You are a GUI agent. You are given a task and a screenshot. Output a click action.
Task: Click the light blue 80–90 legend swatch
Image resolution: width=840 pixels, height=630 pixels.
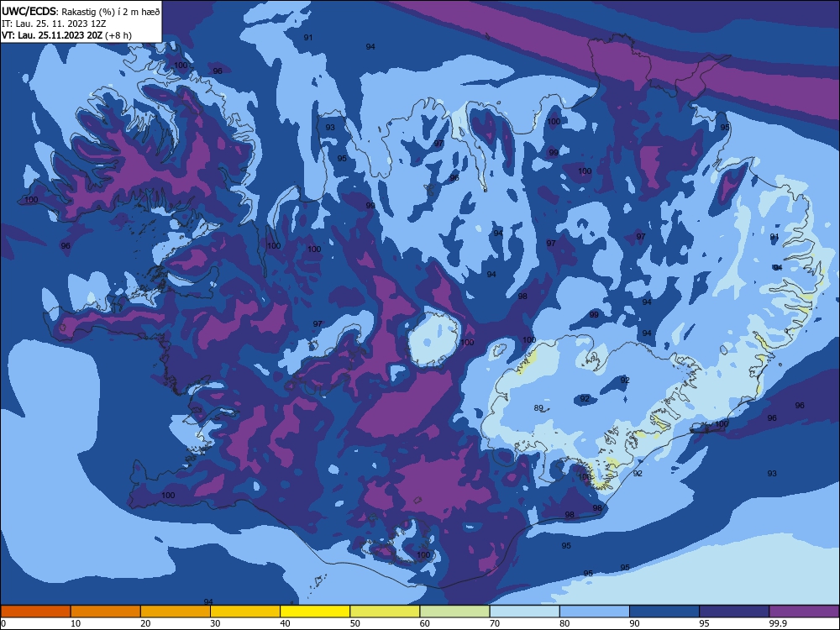[595, 612]
